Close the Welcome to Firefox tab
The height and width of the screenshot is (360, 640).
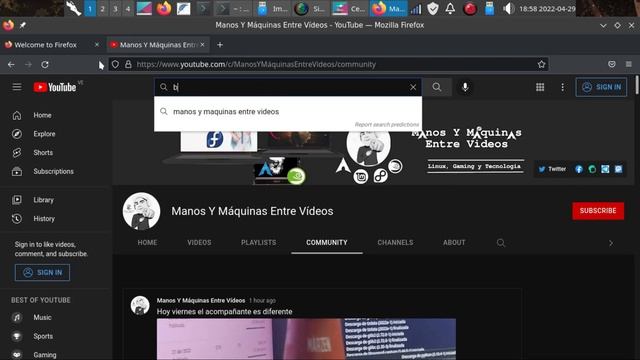(97, 44)
